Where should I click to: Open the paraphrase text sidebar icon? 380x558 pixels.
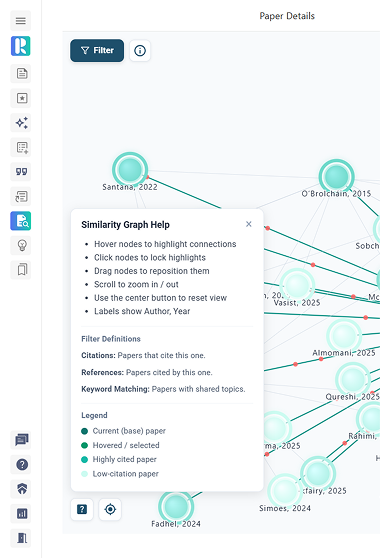22,196
